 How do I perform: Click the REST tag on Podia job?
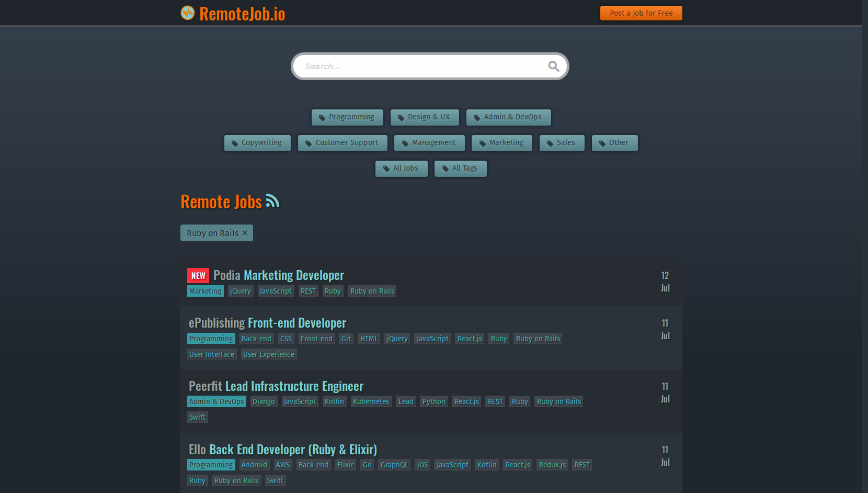pyautogui.click(x=309, y=291)
